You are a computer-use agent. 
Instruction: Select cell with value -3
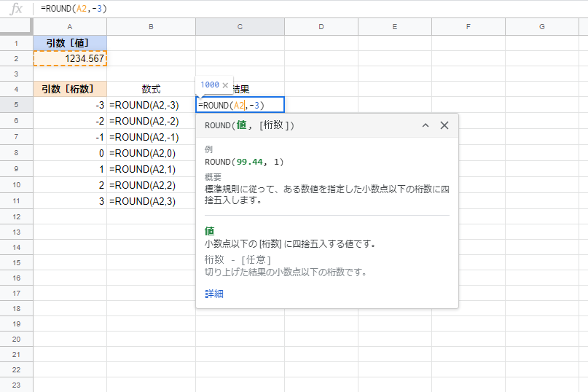point(70,105)
